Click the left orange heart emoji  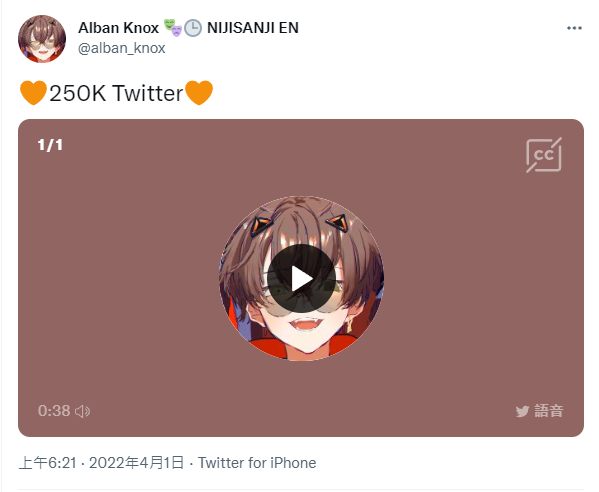coord(33,92)
